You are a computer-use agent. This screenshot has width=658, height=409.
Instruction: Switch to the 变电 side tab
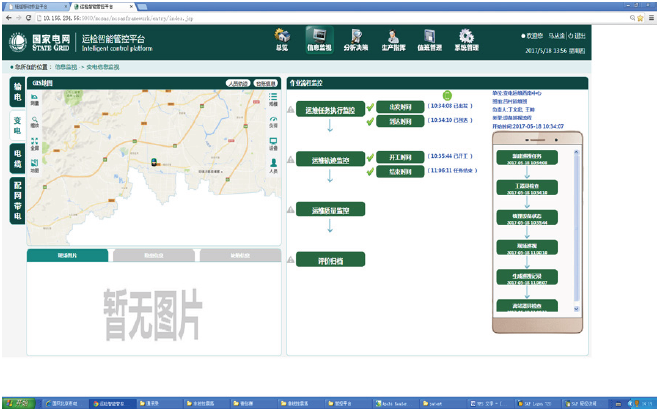[16, 125]
